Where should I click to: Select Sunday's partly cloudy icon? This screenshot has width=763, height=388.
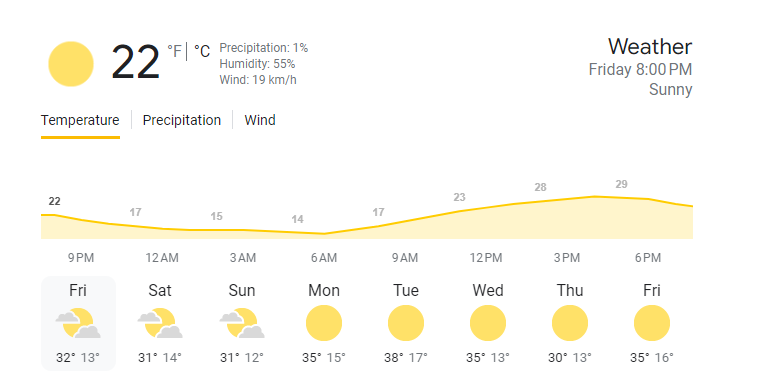242,323
